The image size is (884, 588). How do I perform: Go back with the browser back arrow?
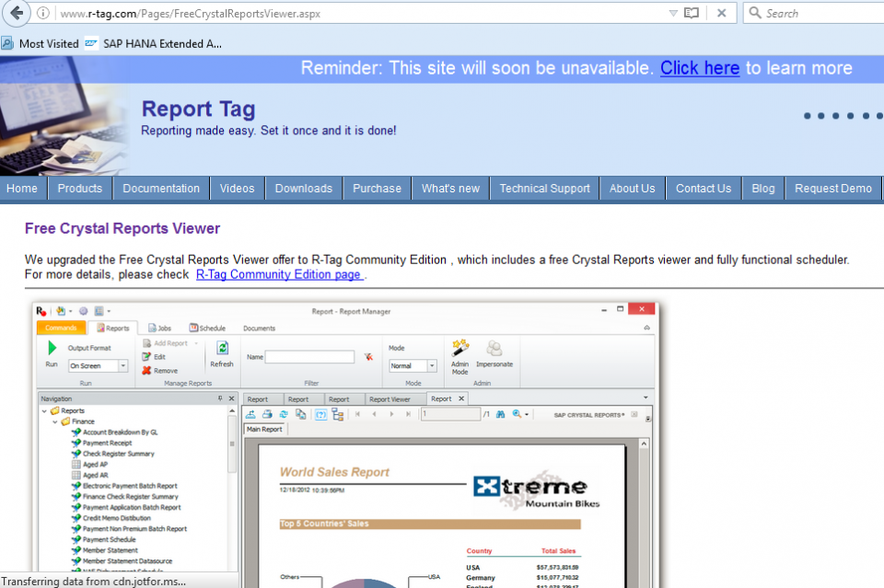coord(17,13)
